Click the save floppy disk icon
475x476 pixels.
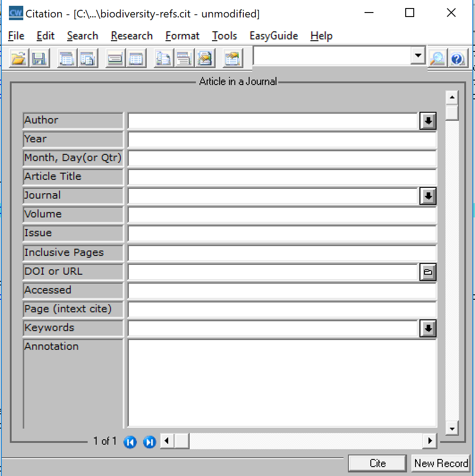click(x=39, y=59)
